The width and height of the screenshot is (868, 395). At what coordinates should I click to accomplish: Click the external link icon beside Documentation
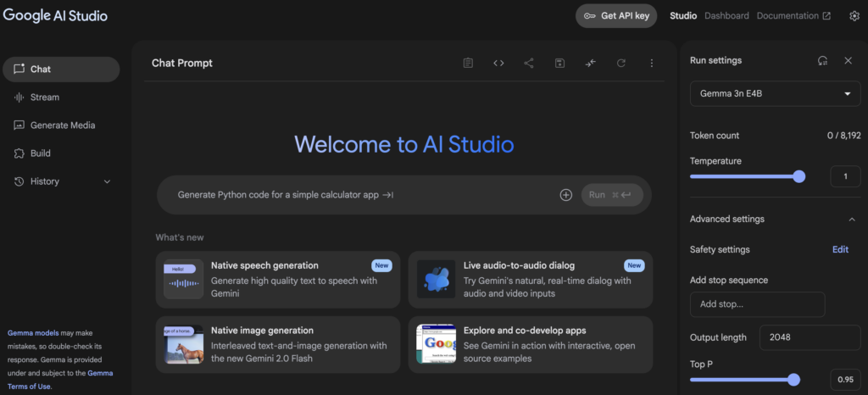pyautogui.click(x=826, y=16)
